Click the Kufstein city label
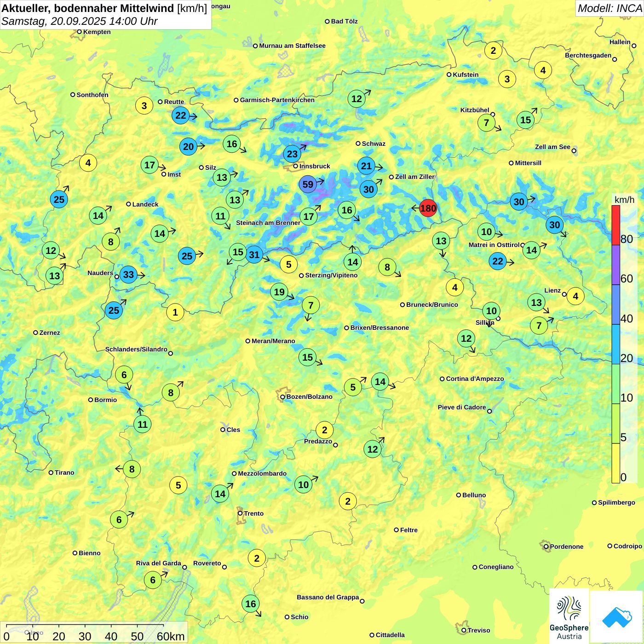Screen dimensions: 644x644 click(466, 75)
